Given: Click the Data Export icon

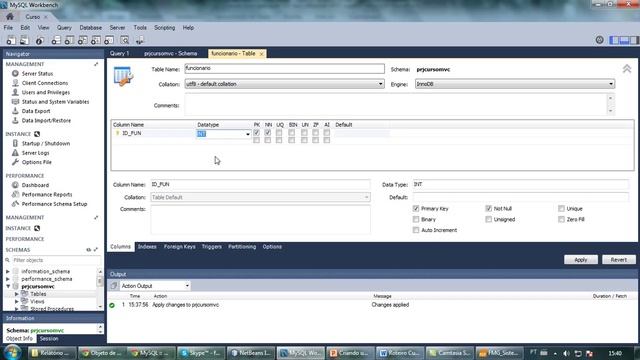Looking at the screenshot, I should coord(15,111).
